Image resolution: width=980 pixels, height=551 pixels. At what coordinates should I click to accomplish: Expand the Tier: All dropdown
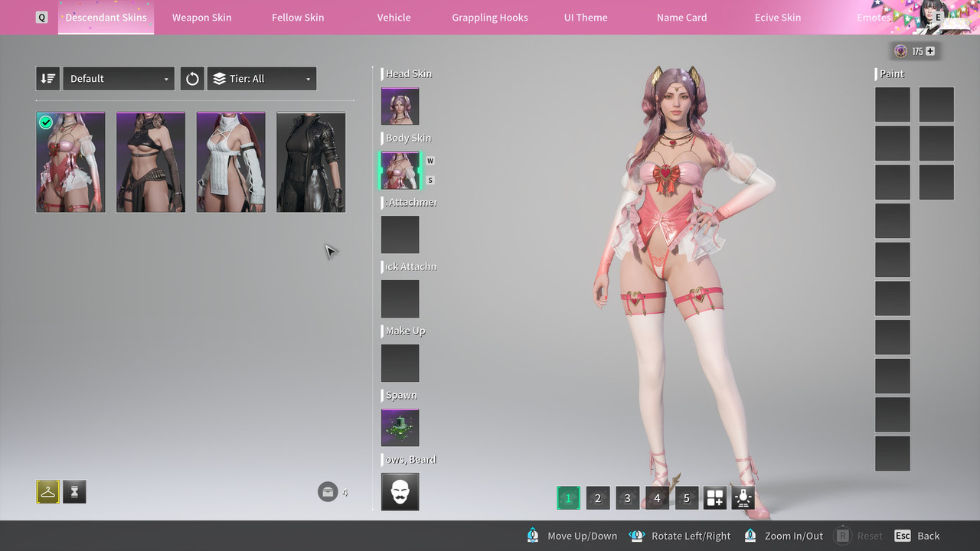click(262, 78)
